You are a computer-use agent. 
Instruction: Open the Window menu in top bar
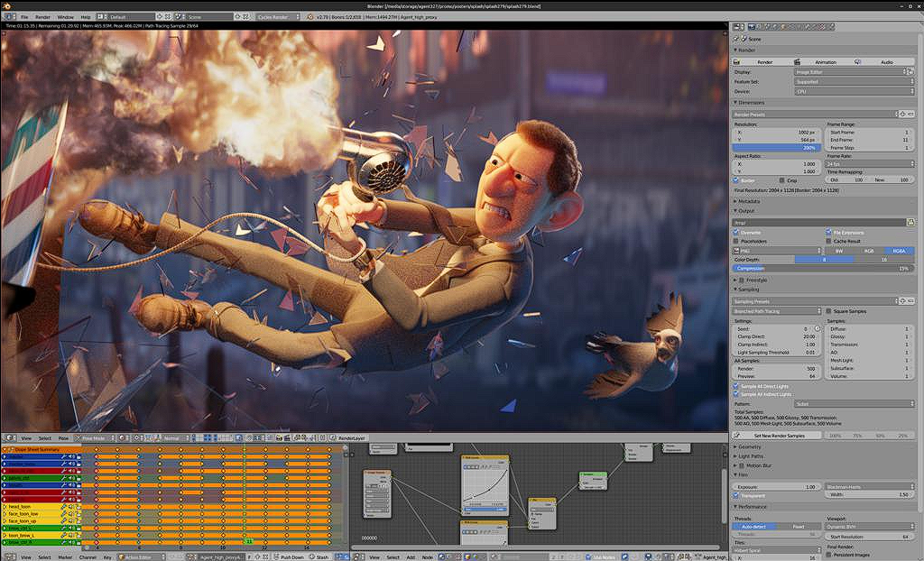pyautogui.click(x=65, y=16)
